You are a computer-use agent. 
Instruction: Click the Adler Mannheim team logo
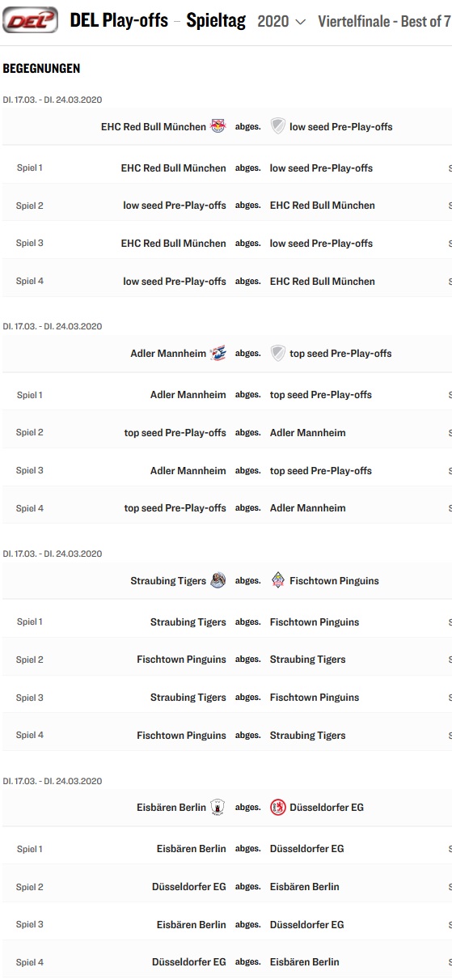click(218, 353)
